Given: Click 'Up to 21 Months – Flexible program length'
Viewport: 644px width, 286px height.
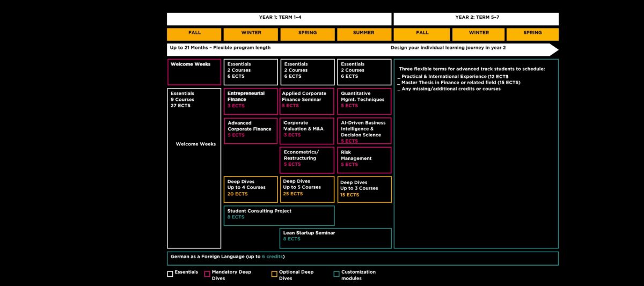Looking at the screenshot, I should click(220, 48).
